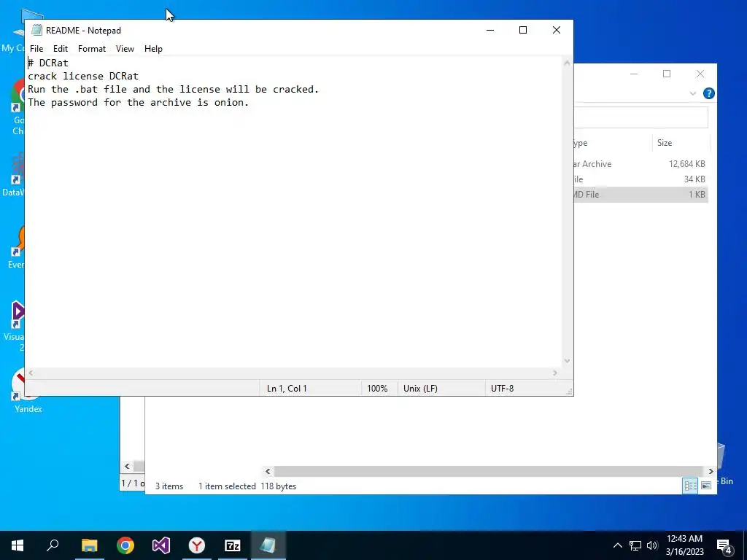
Task: Open 7-Zip from the taskbar
Action: 233,545
